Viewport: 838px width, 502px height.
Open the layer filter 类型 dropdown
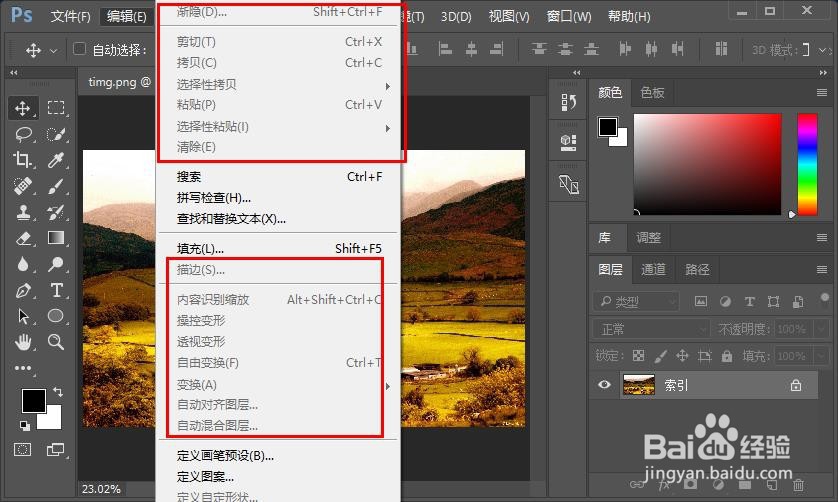[x=635, y=302]
